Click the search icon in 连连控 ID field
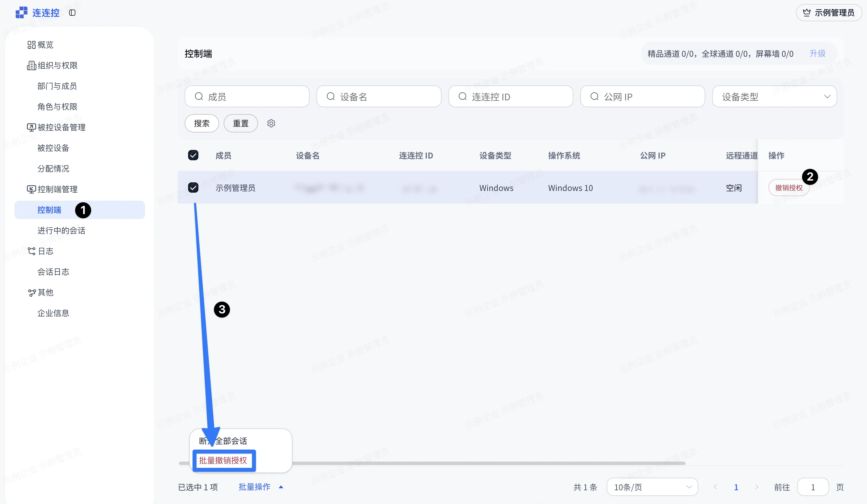The width and height of the screenshot is (867, 504). [462, 96]
